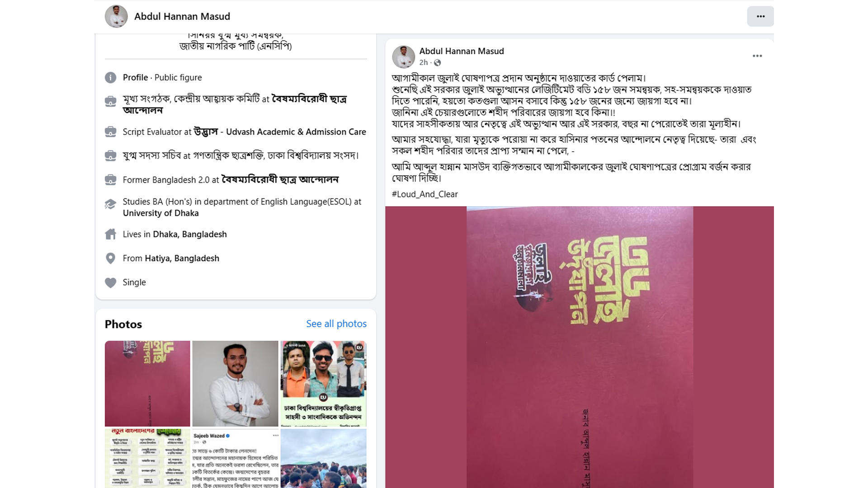
Task: Open the large red invitation card image
Action: (580, 347)
